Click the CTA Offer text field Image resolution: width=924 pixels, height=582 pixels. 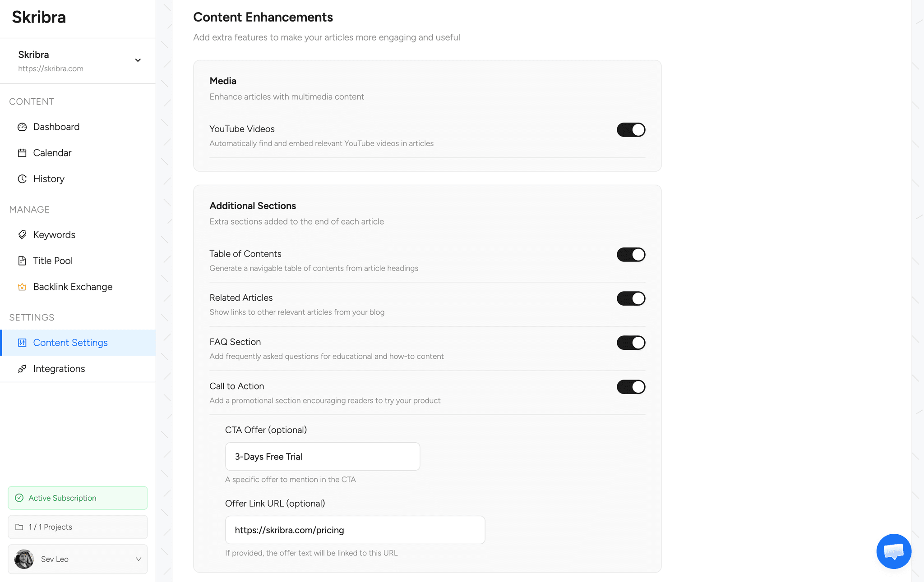point(322,456)
